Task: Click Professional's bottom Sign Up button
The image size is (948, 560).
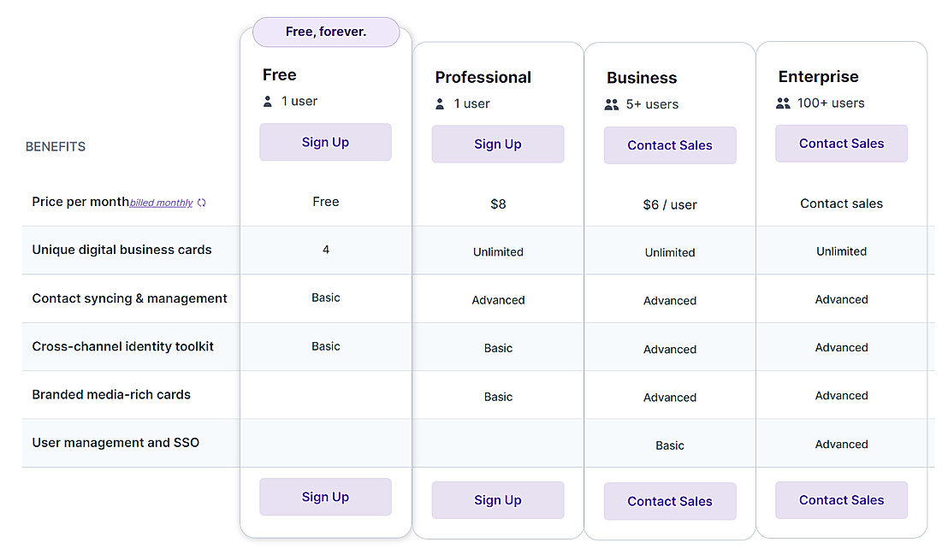Action: (497, 500)
